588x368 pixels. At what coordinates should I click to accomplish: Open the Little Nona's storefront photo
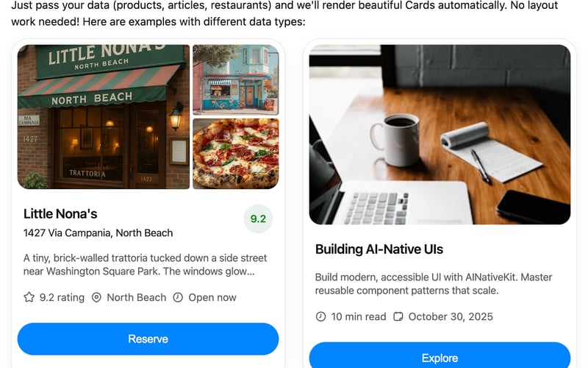[x=104, y=117]
